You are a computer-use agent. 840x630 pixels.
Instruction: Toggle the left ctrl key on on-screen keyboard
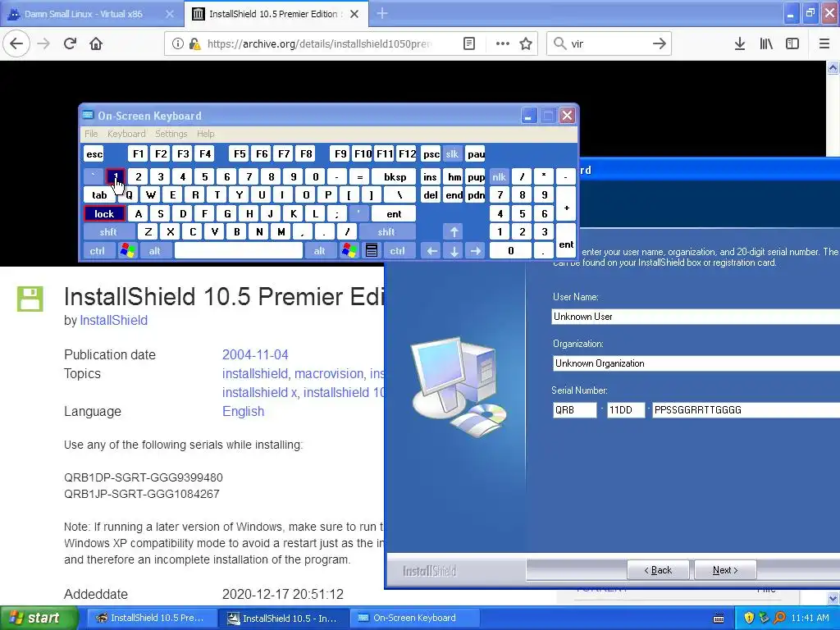[x=98, y=251]
